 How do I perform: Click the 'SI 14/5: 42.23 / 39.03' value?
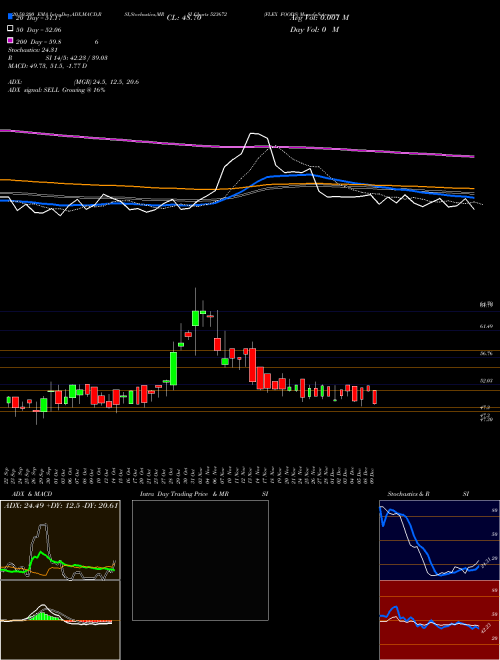[x=77, y=58]
